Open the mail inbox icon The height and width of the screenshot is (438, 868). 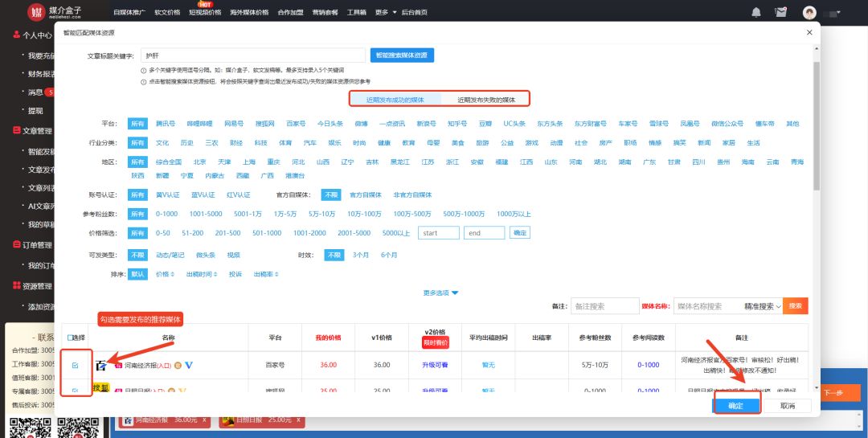pyautogui.click(x=780, y=12)
